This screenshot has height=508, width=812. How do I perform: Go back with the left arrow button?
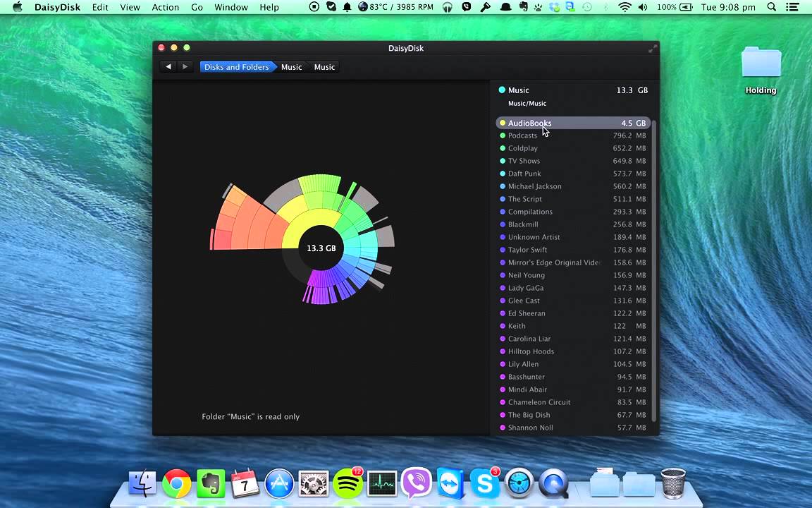pos(168,67)
